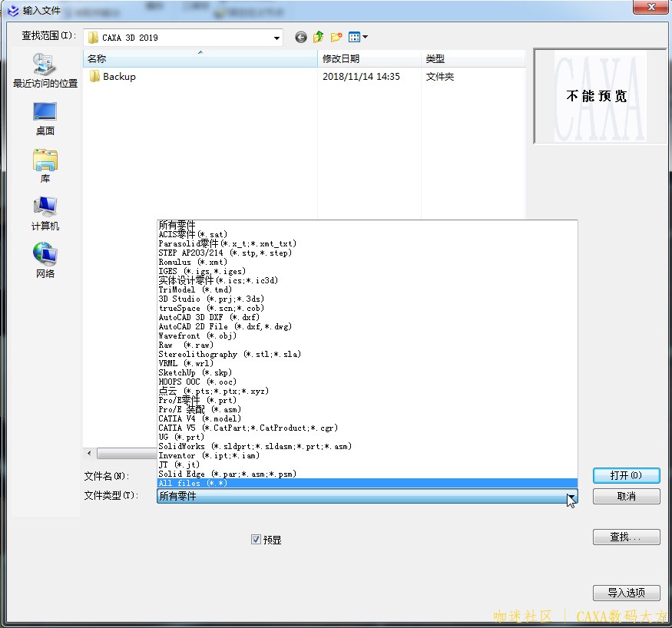Choose Parasolid零件 (*.x_t) file type
This screenshot has width=672, height=628.
coord(367,243)
